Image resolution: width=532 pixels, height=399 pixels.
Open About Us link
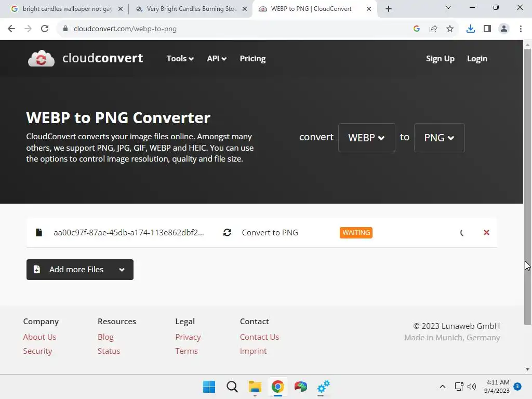[x=39, y=337]
